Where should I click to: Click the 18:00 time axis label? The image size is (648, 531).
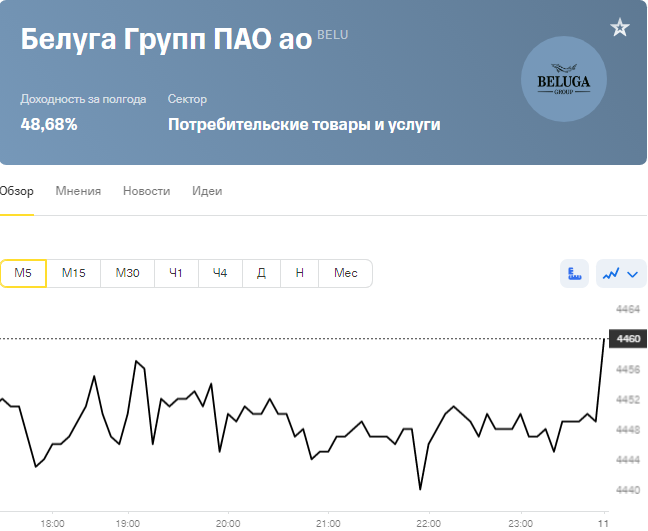coord(52,524)
